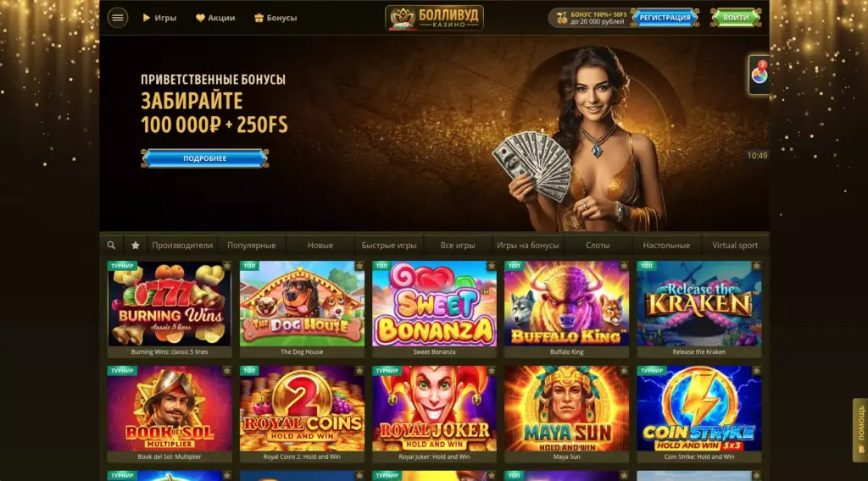The height and width of the screenshot is (481, 868).
Task: Click the search magnifier icon
Action: (x=111, y=245)
